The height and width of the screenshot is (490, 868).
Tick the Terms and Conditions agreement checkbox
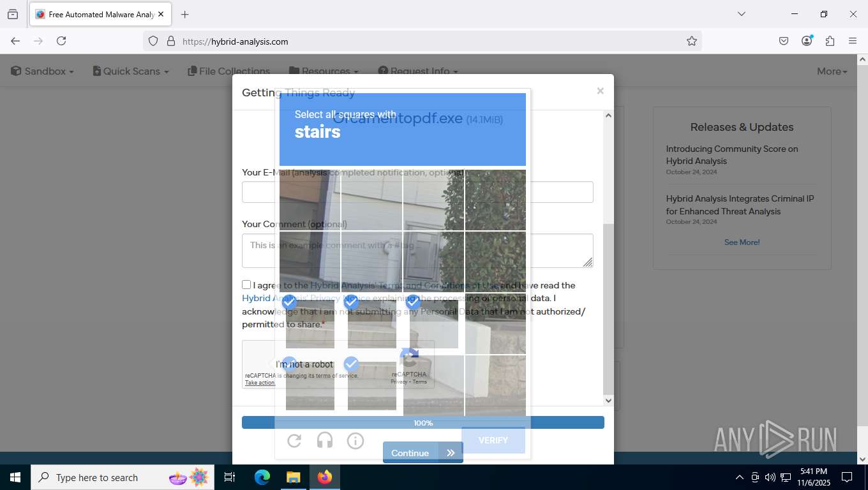[246, 285]
